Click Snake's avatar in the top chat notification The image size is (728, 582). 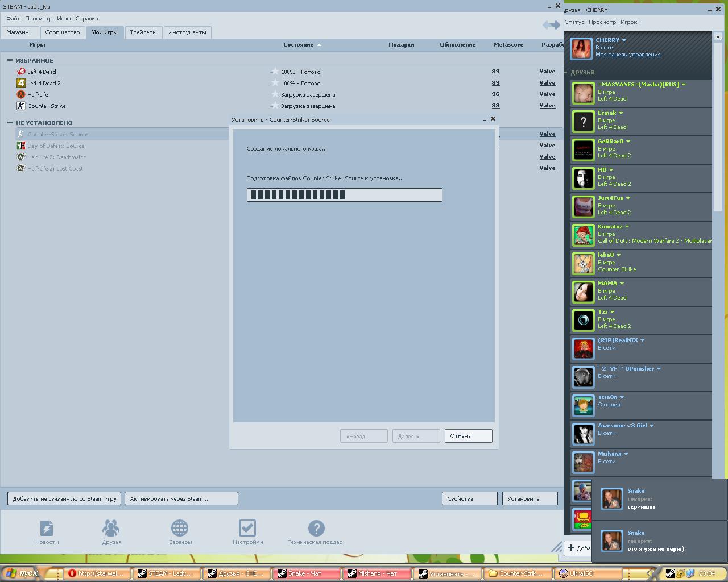612,499
